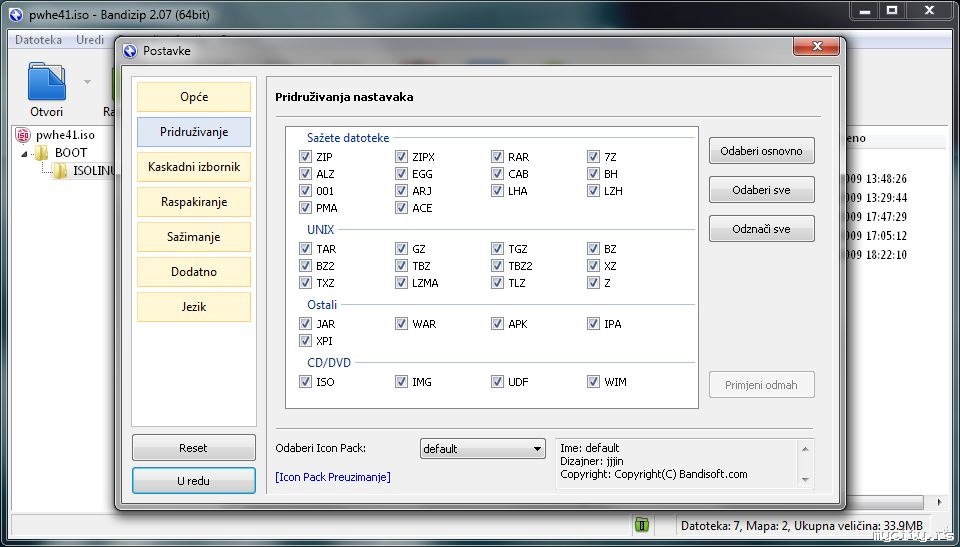Viewport: 960px width, 547px height.
Task: Open the Raspakiranje settings tab
Action: click(x=194, y=202)
